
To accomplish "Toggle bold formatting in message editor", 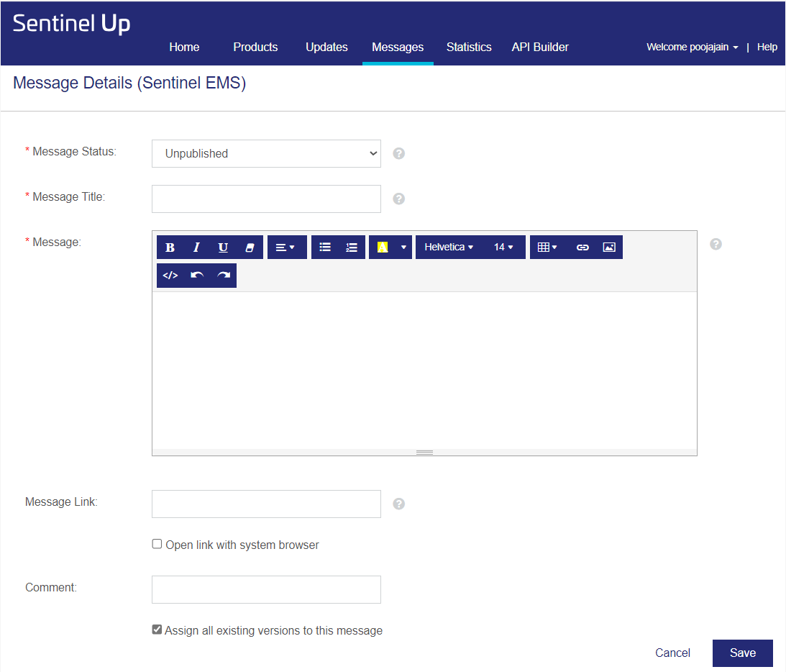I will pos(170,248).
